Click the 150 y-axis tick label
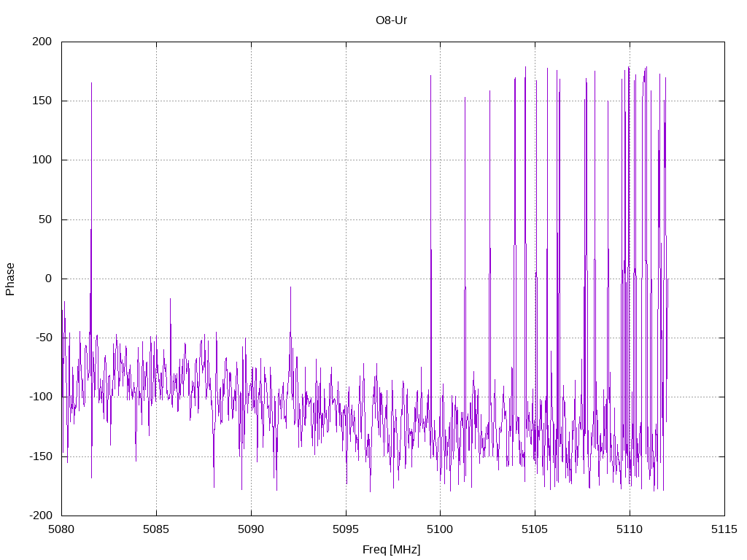This screenshot has width=747, height=560. 42,101
